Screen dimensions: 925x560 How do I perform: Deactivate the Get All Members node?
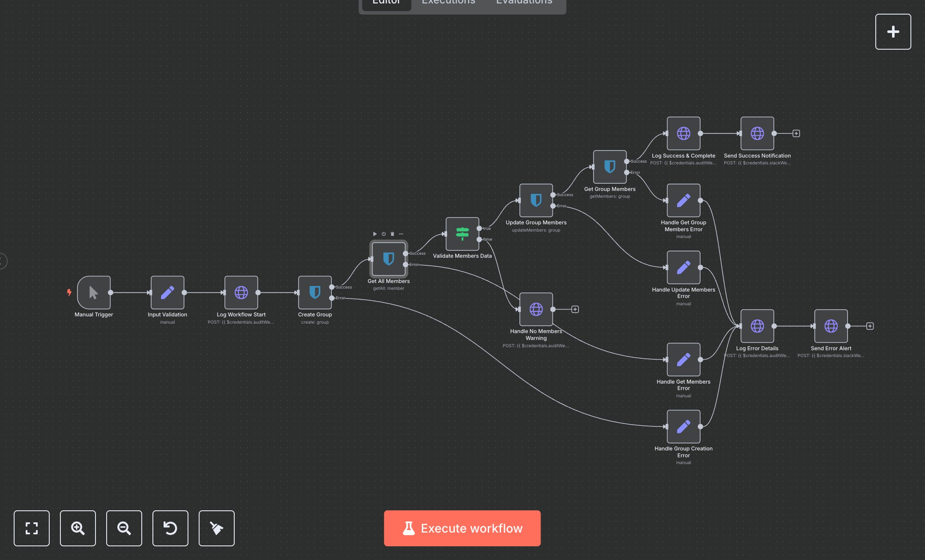[384, 234]
